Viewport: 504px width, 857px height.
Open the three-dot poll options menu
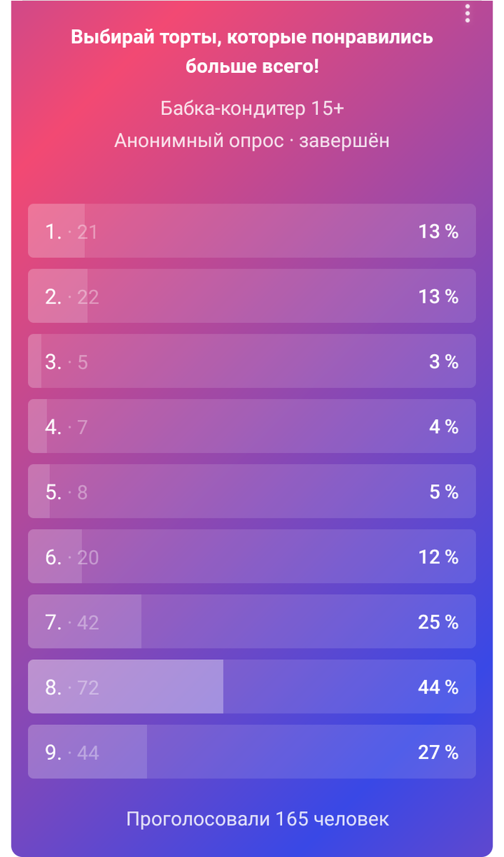tap(467, 14)
